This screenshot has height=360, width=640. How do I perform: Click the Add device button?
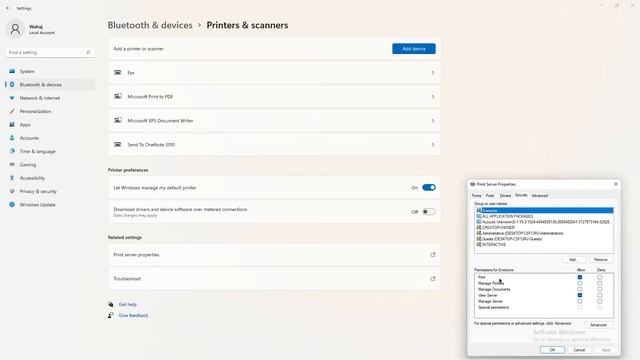414,49
